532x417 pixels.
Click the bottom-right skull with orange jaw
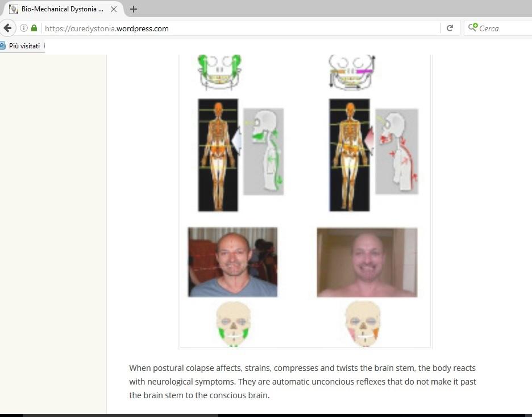tap(363, 324)
